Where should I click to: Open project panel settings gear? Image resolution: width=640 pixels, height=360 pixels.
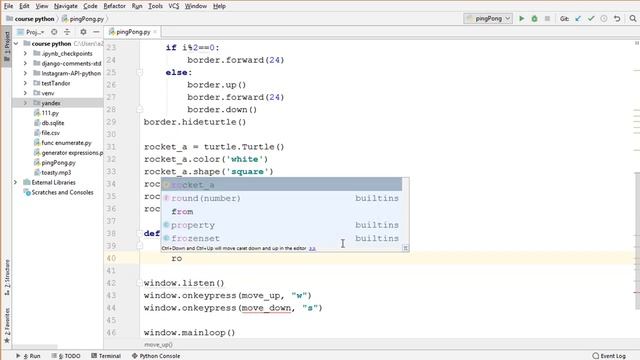coord(83,32)
